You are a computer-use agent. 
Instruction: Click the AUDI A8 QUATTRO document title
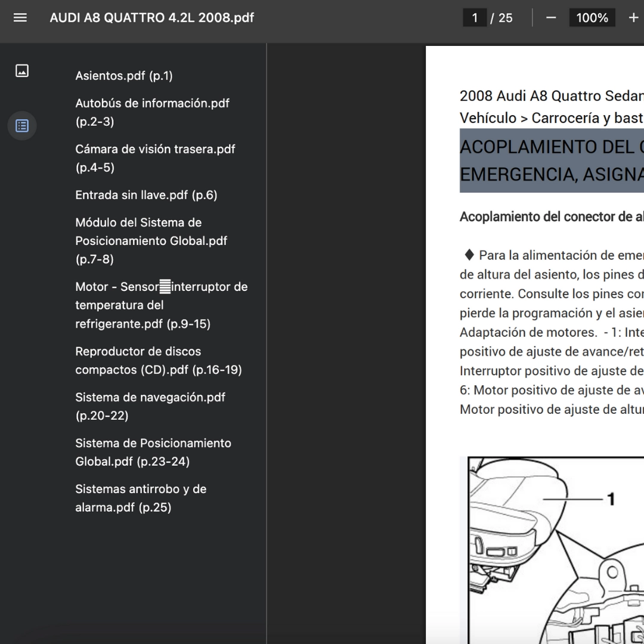152,18
